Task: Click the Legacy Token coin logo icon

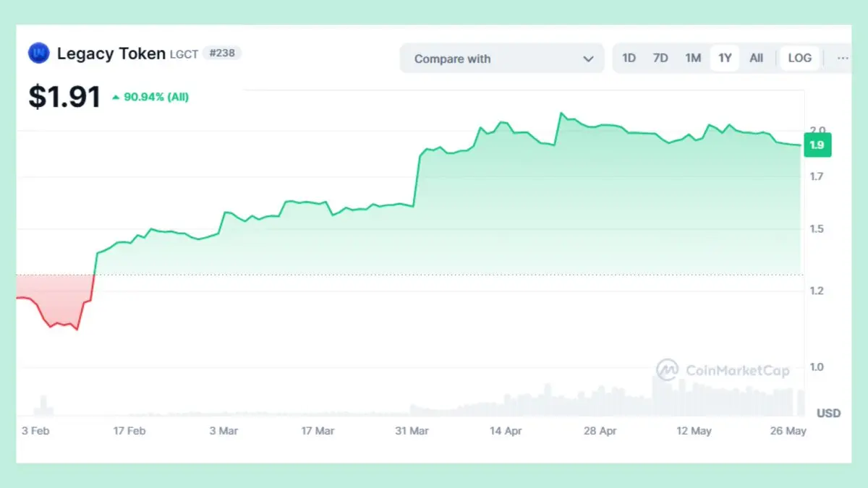Action: pos(38,53)
